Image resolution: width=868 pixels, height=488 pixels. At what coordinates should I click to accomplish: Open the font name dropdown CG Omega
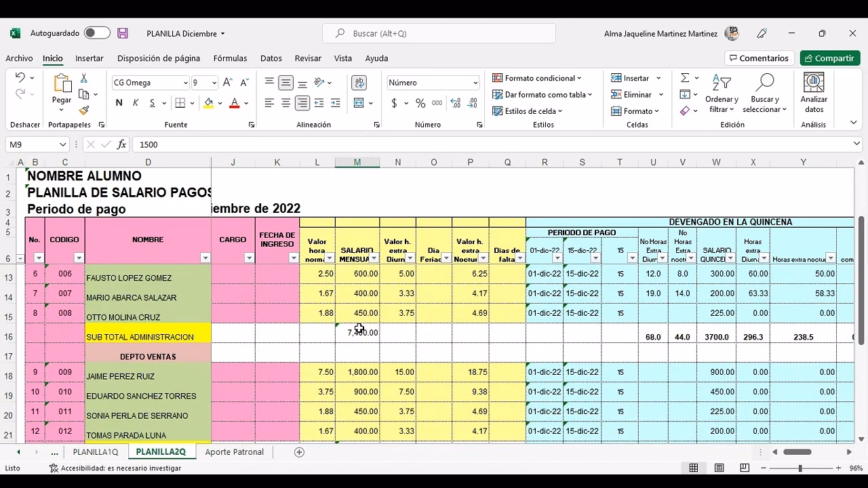pos(185,83)
